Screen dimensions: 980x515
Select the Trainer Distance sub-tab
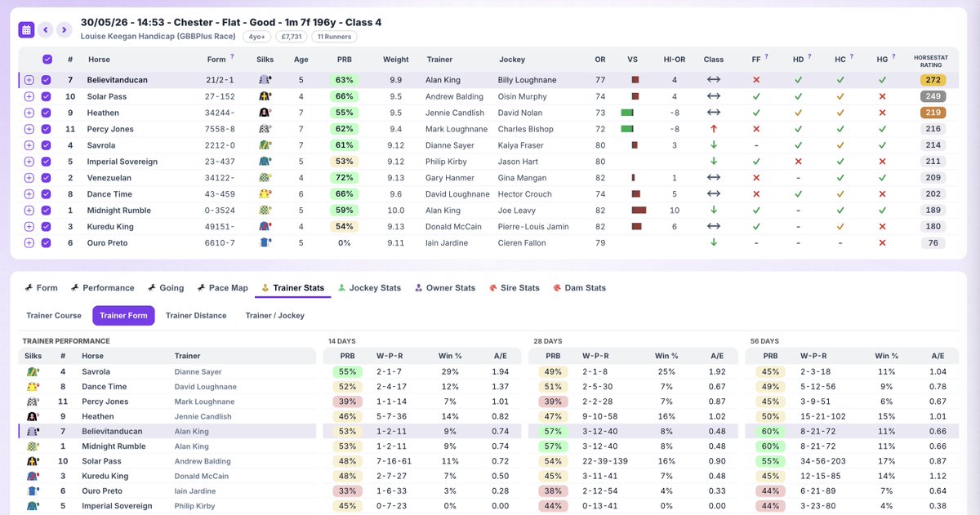(196, 315)
